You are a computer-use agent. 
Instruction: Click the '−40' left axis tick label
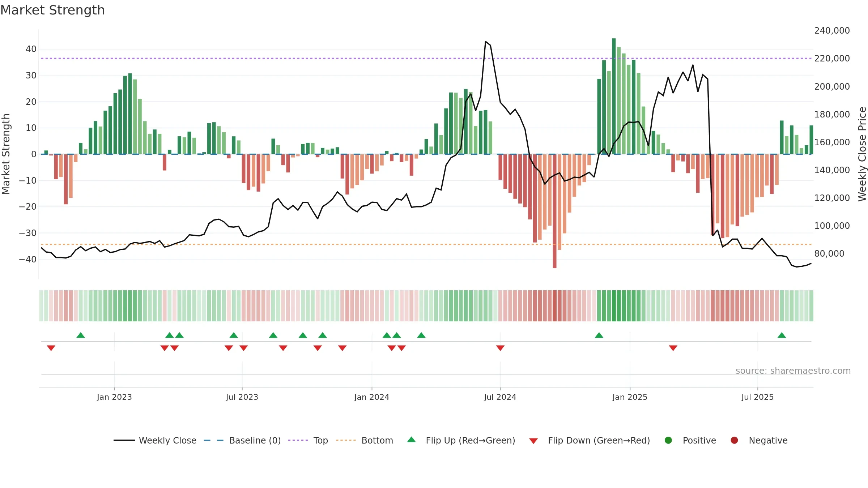28,259
